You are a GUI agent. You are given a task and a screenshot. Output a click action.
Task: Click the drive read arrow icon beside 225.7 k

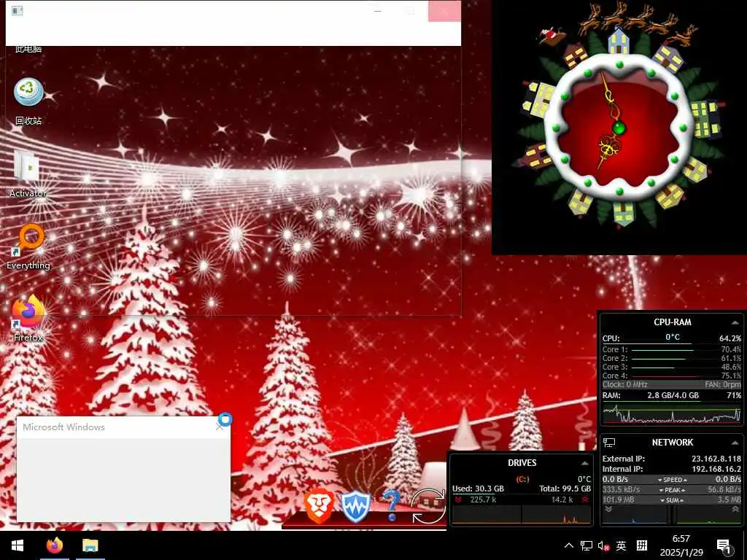(458, 499)
